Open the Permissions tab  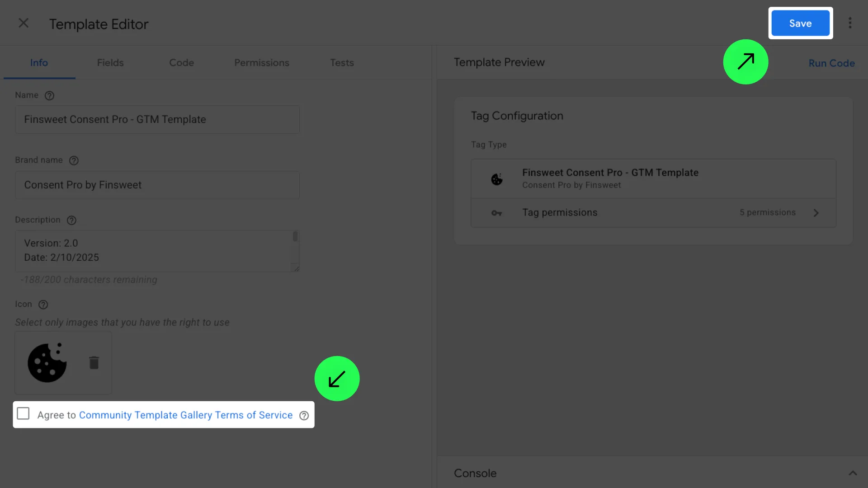261,63
